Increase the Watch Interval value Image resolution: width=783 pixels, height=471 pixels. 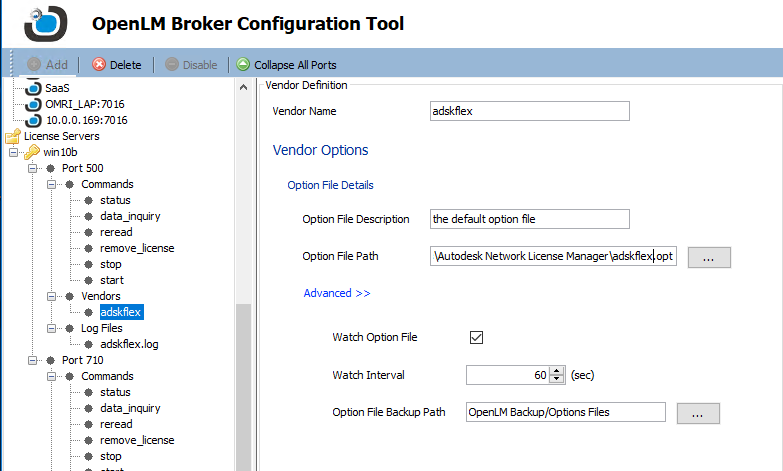pos(560,371)
